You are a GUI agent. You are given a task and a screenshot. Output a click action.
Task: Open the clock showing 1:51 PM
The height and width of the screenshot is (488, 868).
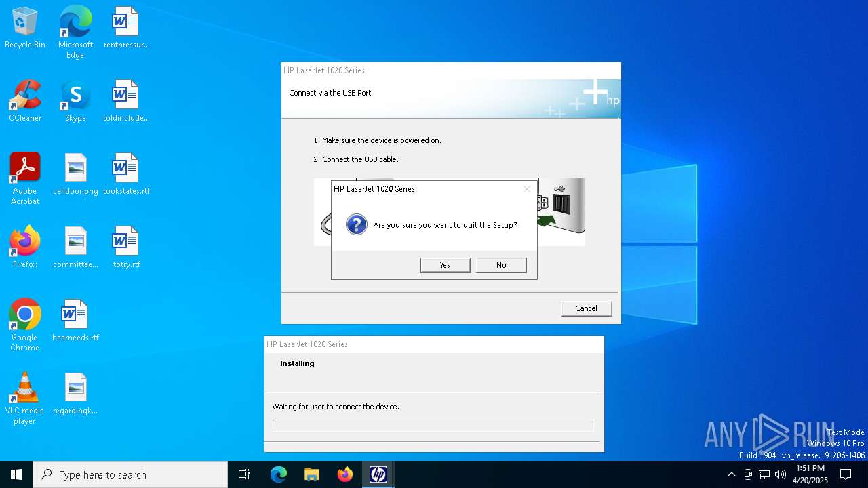point(810,474)
